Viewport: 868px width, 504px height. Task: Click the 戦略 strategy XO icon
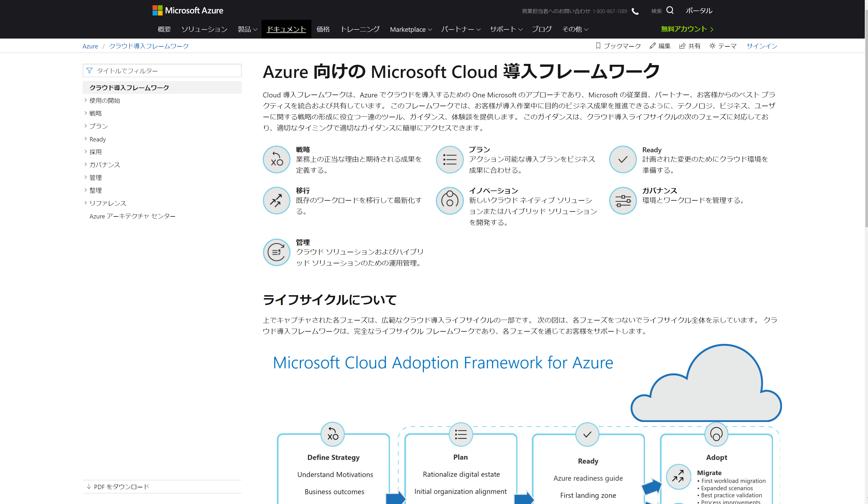click(x=276, y=160)
